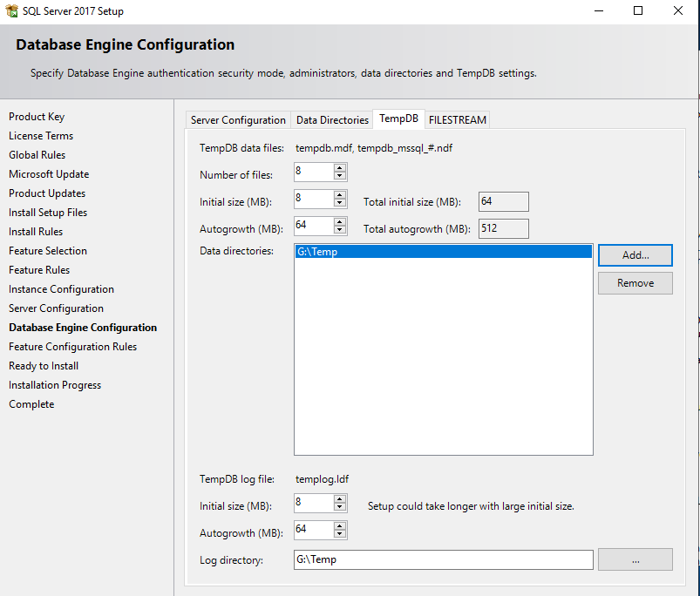Decrease log file Autogrowth down arrow
This screenshot has width=700, height=596.
[x=340, y=533]
